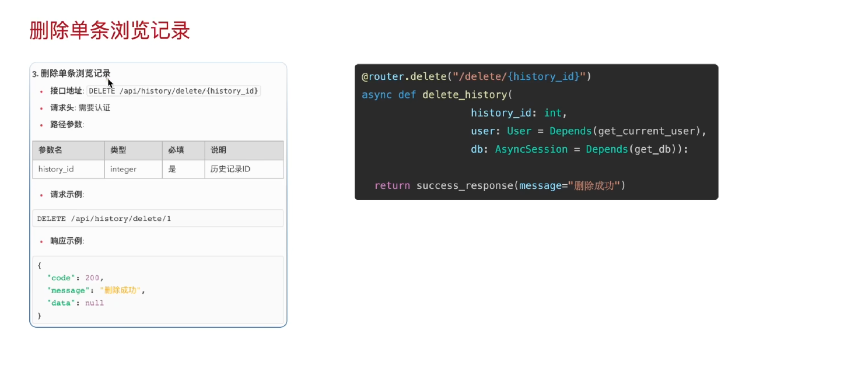Click the async def delete_history line
This screenshot has height=376, width=868.
436,94
